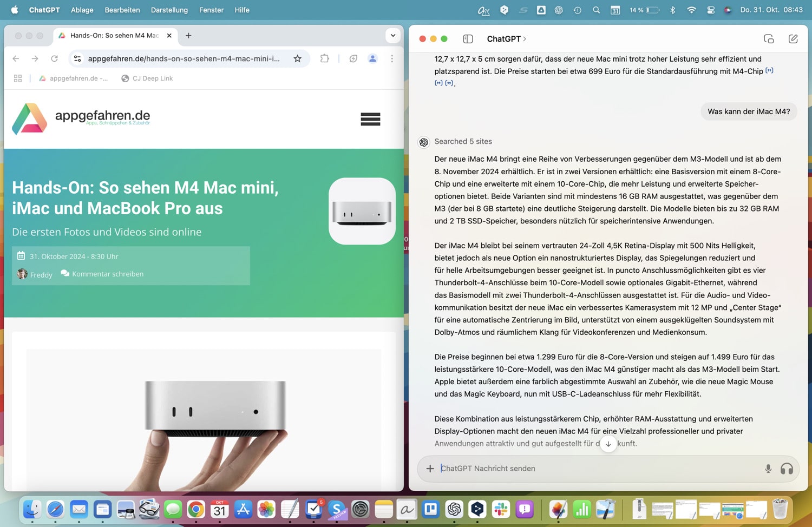This screenshot has height=527, width=812.
Task: Open macOS Control Center in menu bar
Action: point(711,10)
